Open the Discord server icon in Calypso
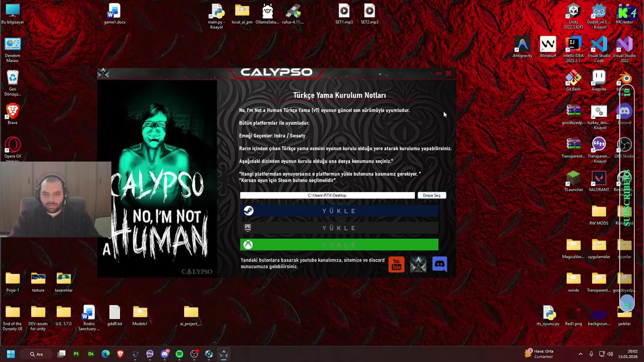Viewport: 644px width, 362px height. coord(440,264)
